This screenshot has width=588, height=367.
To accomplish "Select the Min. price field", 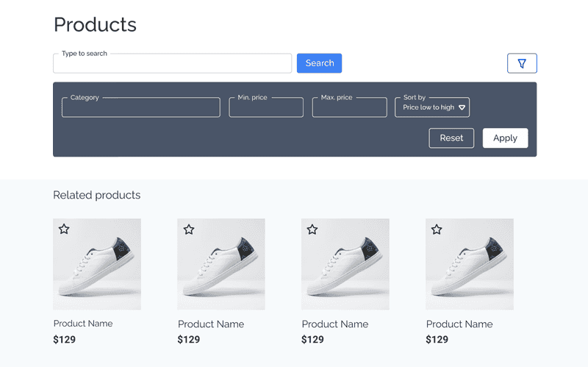I will pyautogui.click(x=266, y=108).
